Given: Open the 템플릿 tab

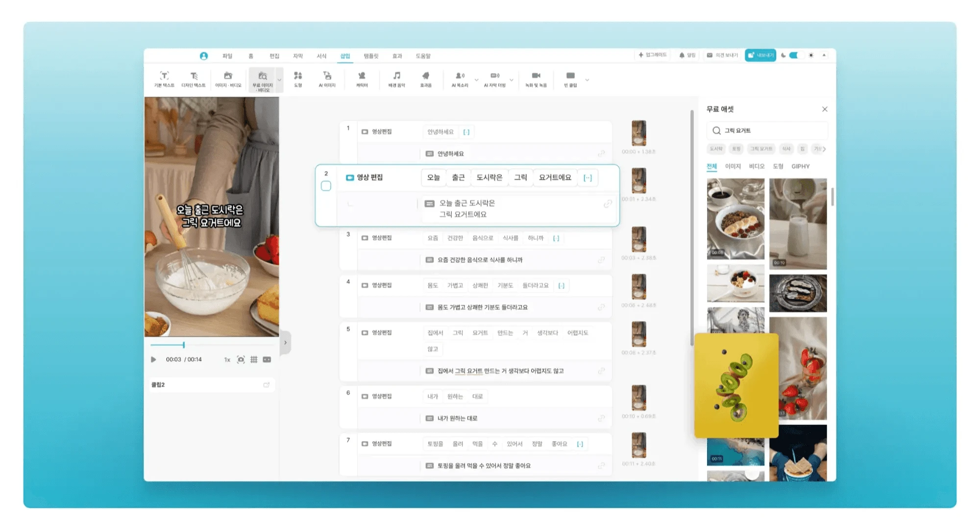Looking at the screenshot, I should coord(371,56).
